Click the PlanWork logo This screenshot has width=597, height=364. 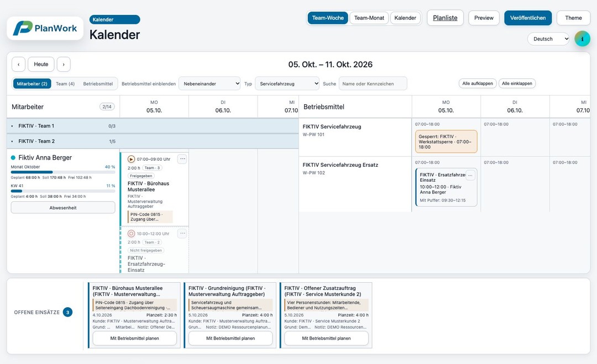click(45, 28)
